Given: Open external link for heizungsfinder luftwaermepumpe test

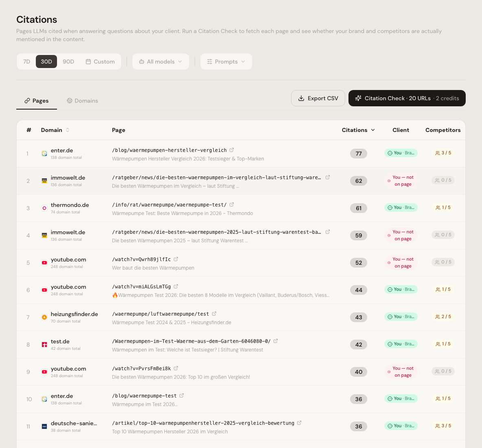Looking at the screenshot, I should point(214,314).
